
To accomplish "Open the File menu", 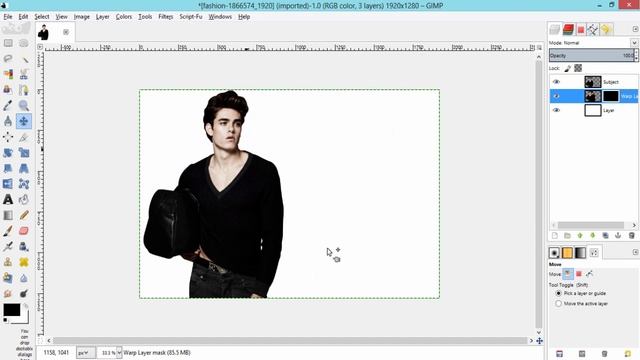I will coord(8,17).
